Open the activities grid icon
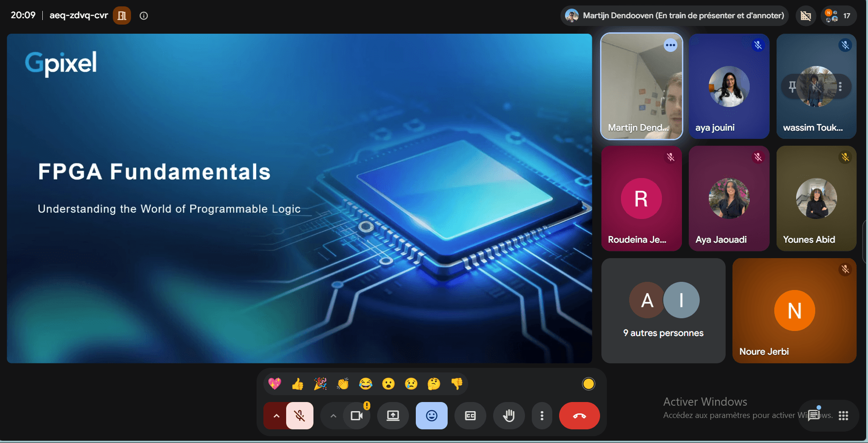868x443 pixels. click(843, 415)
